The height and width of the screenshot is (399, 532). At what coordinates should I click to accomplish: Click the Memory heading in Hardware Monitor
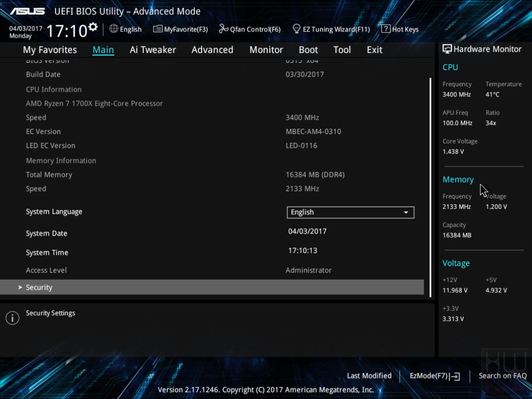point(458,180)
